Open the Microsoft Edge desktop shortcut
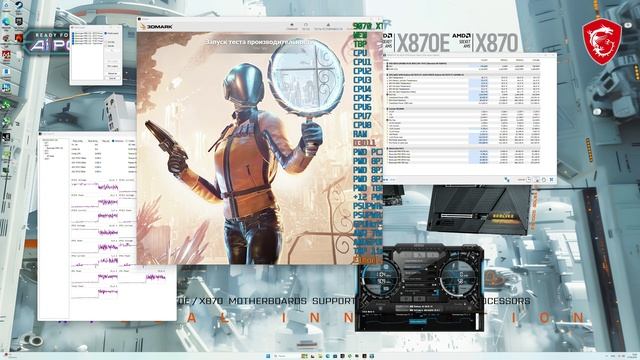This screenshot has height=360, width=640. [x=6, y=21]
